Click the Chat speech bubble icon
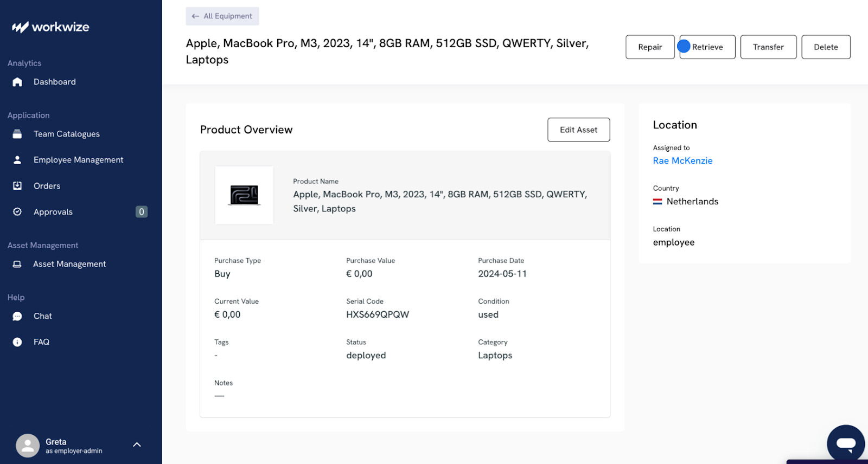This screenshot has width=868, height=464. [17, 316]
